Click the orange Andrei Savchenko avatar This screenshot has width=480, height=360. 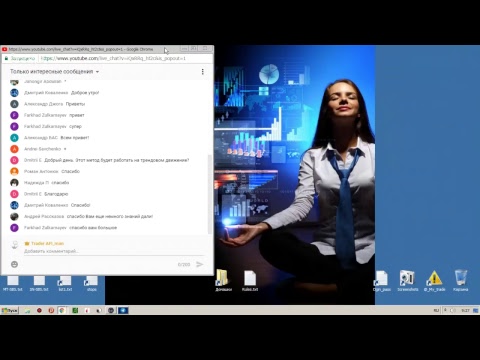[14, 149]
